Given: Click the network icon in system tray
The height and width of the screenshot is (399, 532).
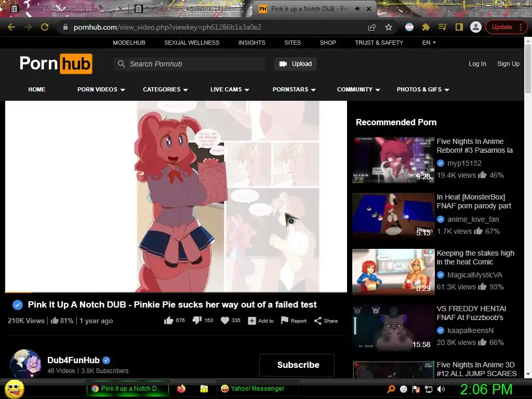Looking at the screenshot, I should point(429,389).
